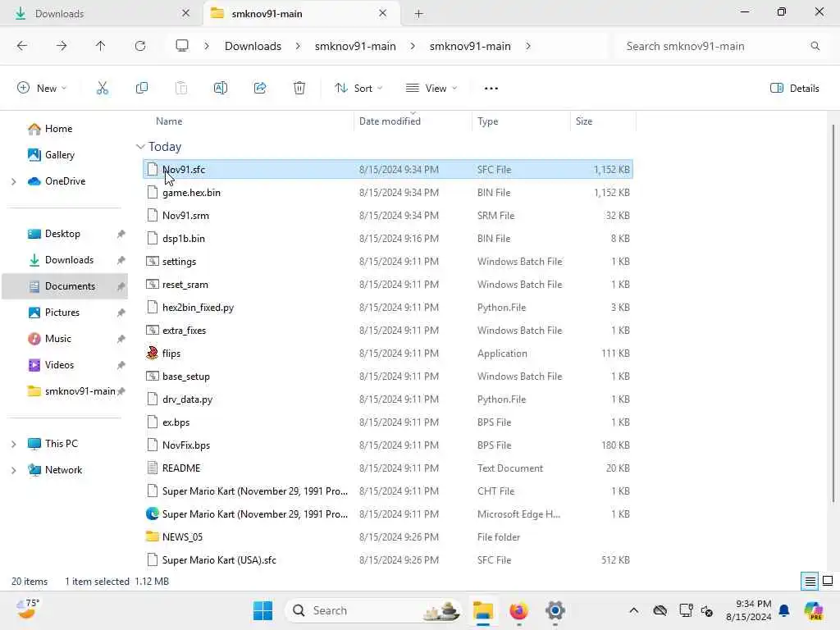Refresh the folder view

[x=140, y=46]
